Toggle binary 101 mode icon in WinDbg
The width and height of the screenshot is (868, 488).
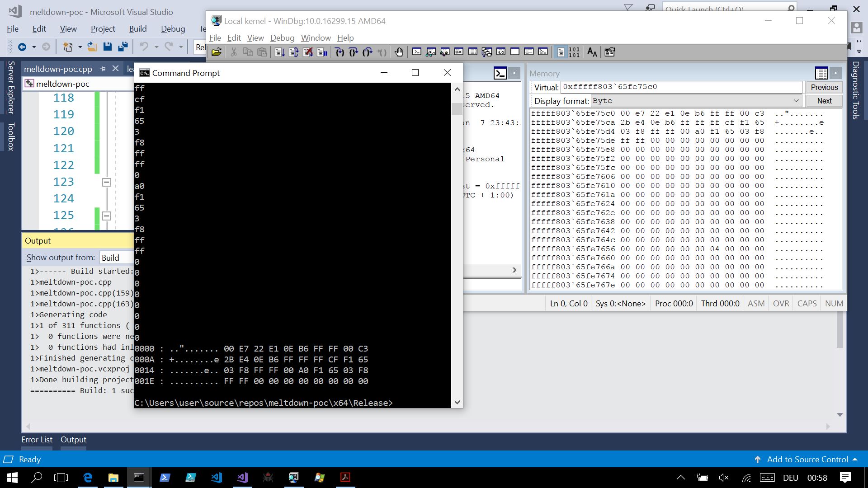574,52
